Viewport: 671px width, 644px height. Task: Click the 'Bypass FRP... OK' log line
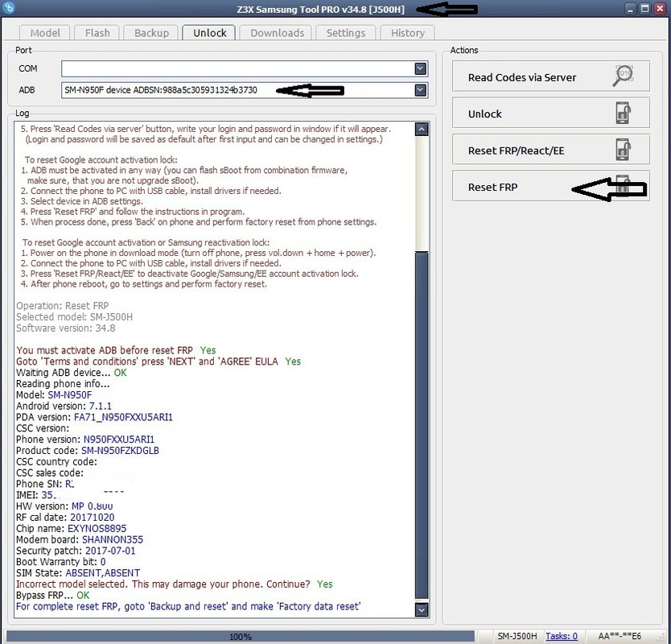52,595
